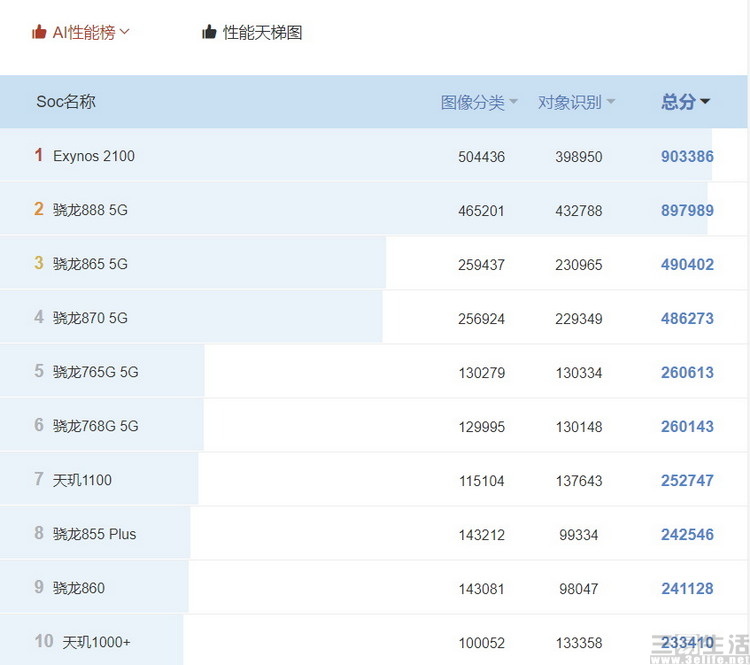Click the 总分 sort arrow
The image size is (750, 665).
[705, 101]
